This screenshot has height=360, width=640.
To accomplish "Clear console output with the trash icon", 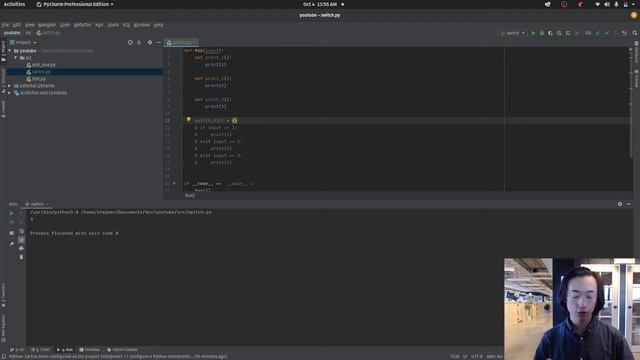I will click(21, 257).
